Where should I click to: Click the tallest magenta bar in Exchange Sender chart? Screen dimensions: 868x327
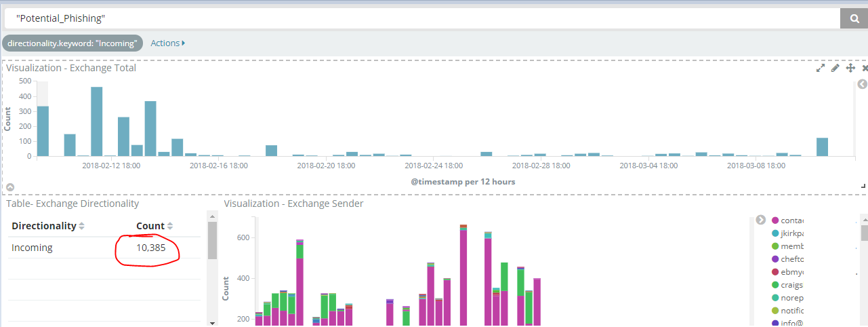point(463,278)
